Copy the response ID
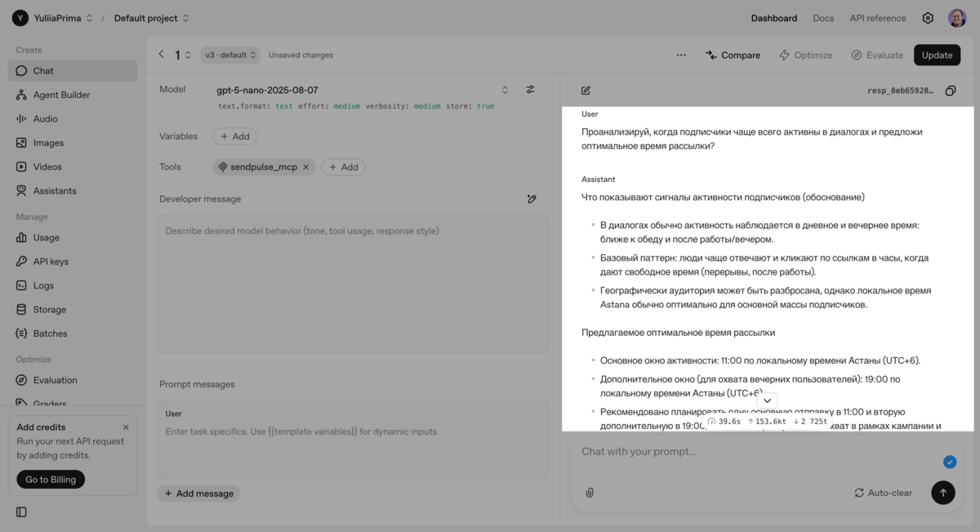Screen dimensions: 980x532 pyautogui.click(x=951, y=91)
